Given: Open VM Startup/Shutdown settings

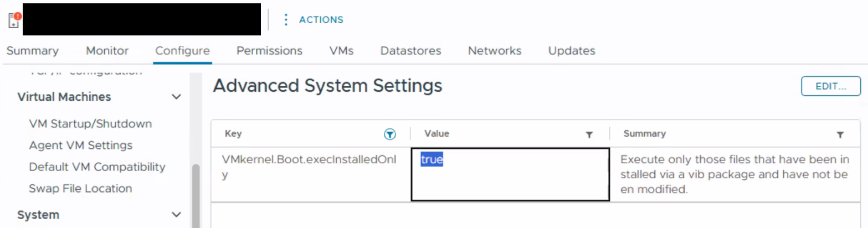Looking at the screenshot, I should tap(90, 123).
